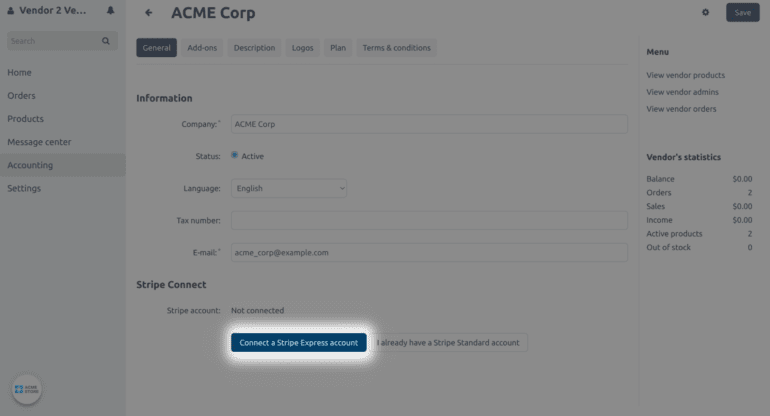The image size is (770, 416).
Task: Click Connect a Stripe Express account
Action: click(x=299, y=342)
